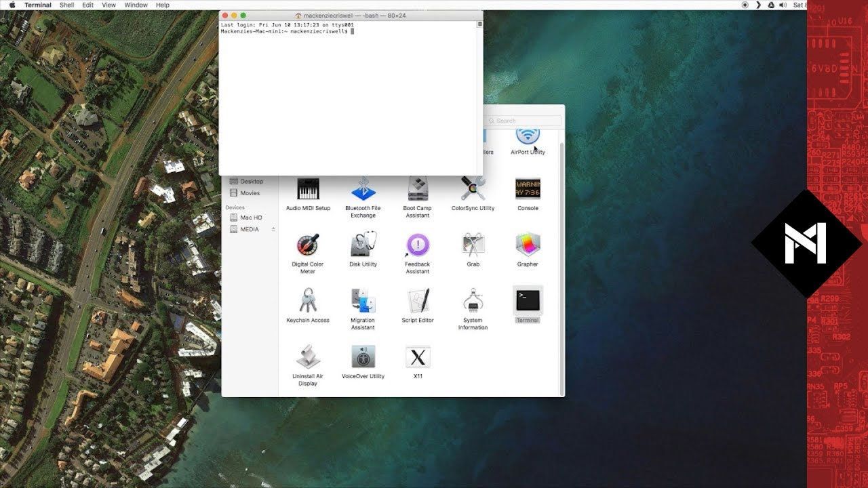Open the Console app icon
This screenshot has height=488, width=868.
(528, 190)
